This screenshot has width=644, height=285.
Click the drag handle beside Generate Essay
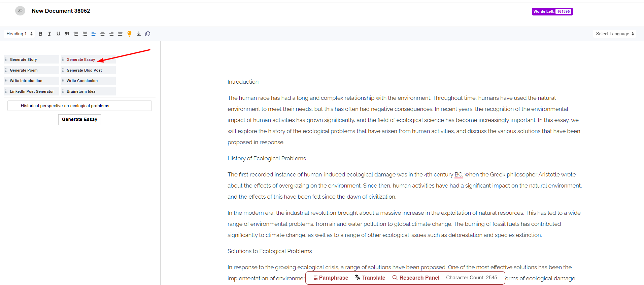pos(63,59)
